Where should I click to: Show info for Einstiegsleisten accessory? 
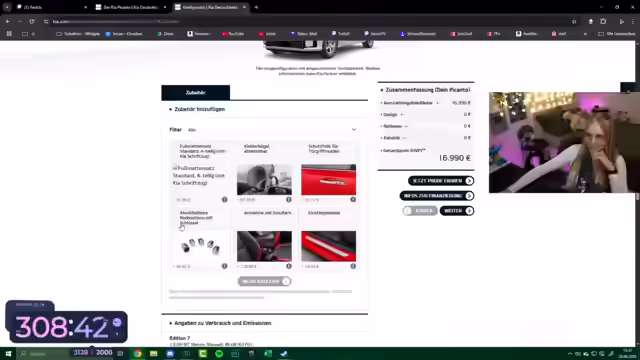[x=353, y=266]
